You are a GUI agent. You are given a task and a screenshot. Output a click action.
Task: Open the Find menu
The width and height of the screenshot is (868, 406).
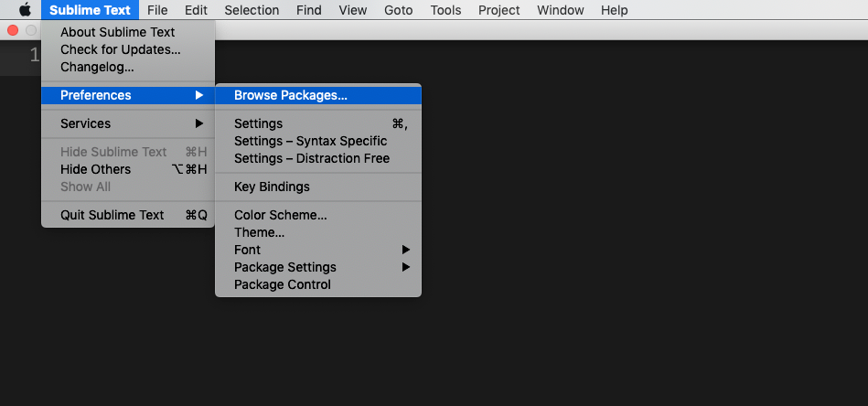click(309, 10)
